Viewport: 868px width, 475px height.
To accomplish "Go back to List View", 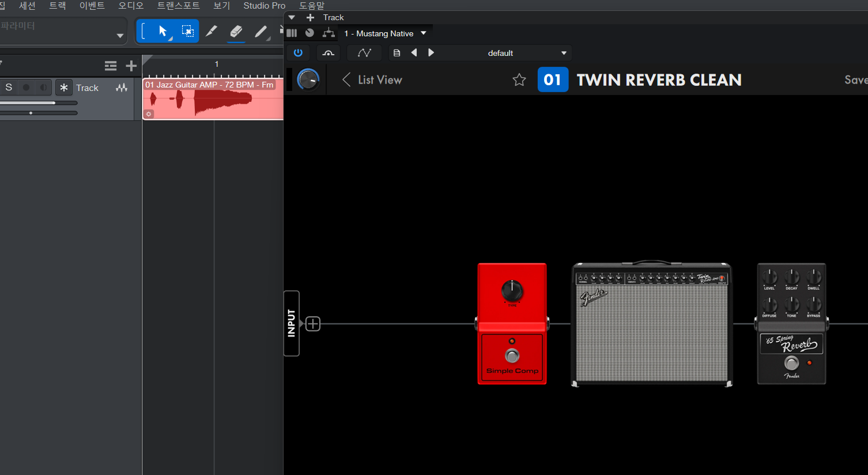I will click(x=372, y=80).
